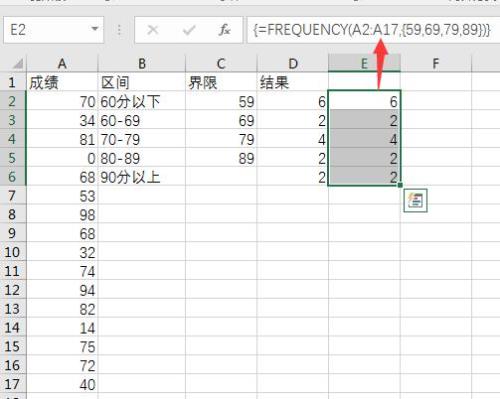500x399 pixels.
Task: Click cell E2 showing 6
Action: (x=364, y=101)
